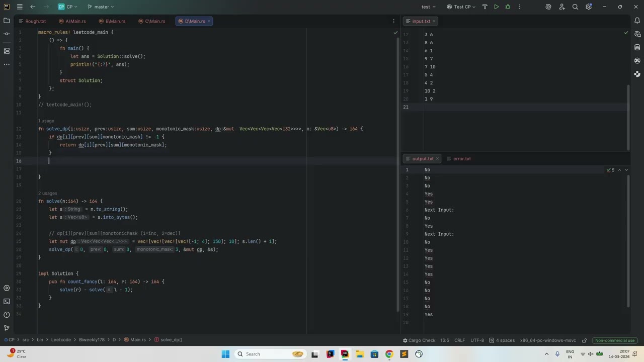The height and width of the screenshot is (362, 644).
Task: Click the vertical scrollbar of the output.txt pane
Action: pos(628,241)
